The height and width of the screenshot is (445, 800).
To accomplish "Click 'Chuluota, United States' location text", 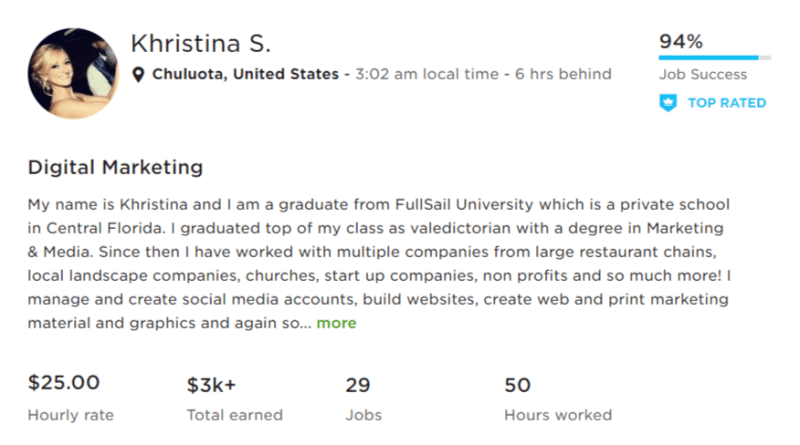I will click(x=244, y=74).
